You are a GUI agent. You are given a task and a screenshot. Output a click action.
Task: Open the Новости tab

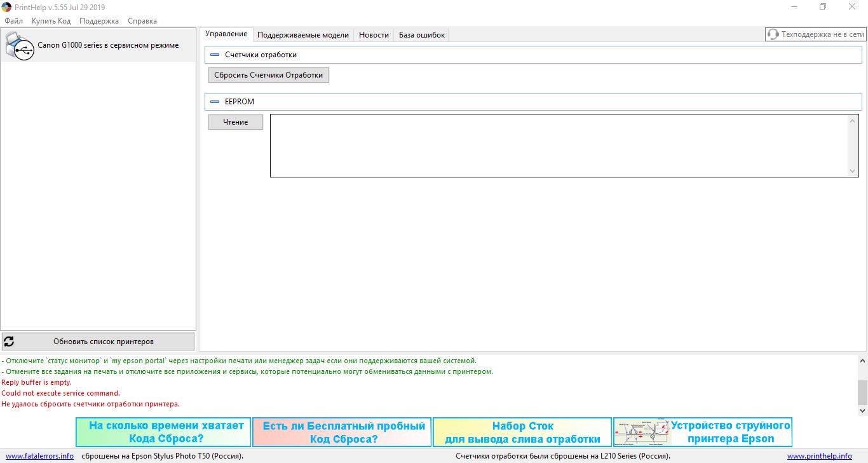(x=374, y=35)
